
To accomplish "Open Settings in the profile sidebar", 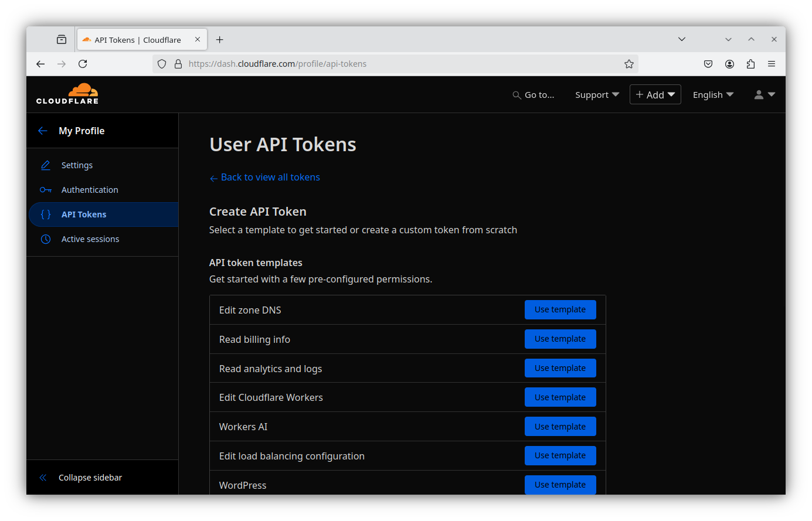I will click(x=77, y=165).
